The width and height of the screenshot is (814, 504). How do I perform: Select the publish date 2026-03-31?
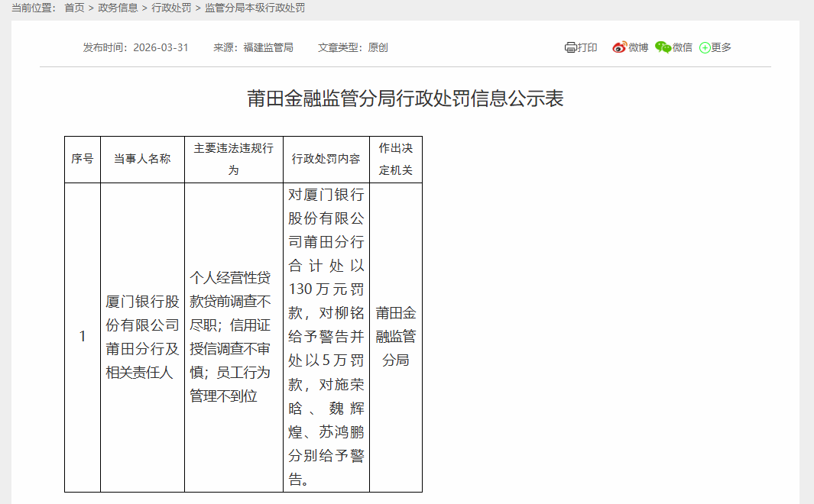coord(161,47)
